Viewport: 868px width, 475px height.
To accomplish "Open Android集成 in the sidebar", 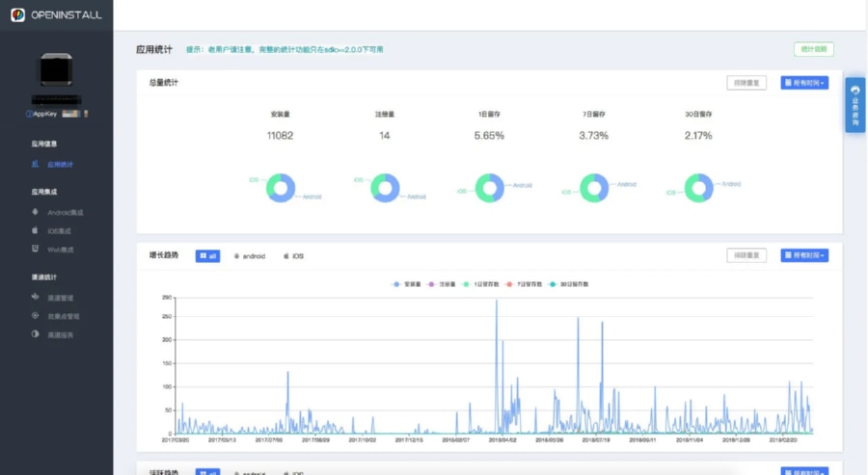I will click(x=66, y=212).
